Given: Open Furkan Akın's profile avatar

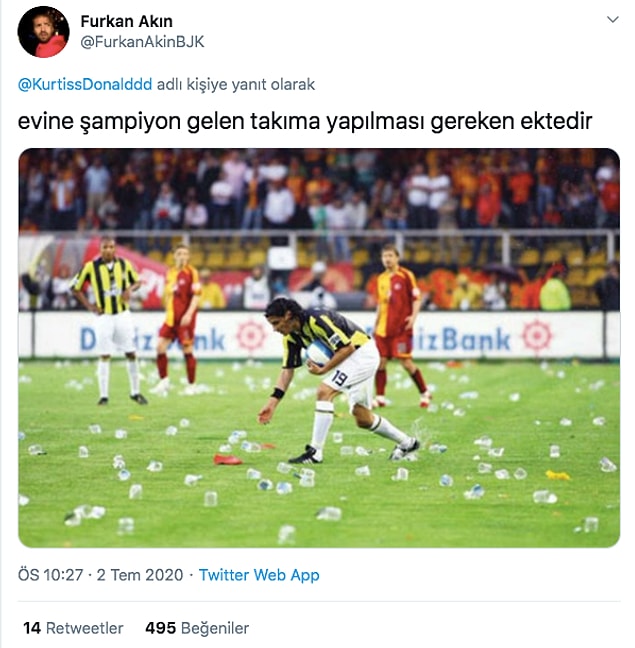Looking at the screenshot, I should pos(43,32).
